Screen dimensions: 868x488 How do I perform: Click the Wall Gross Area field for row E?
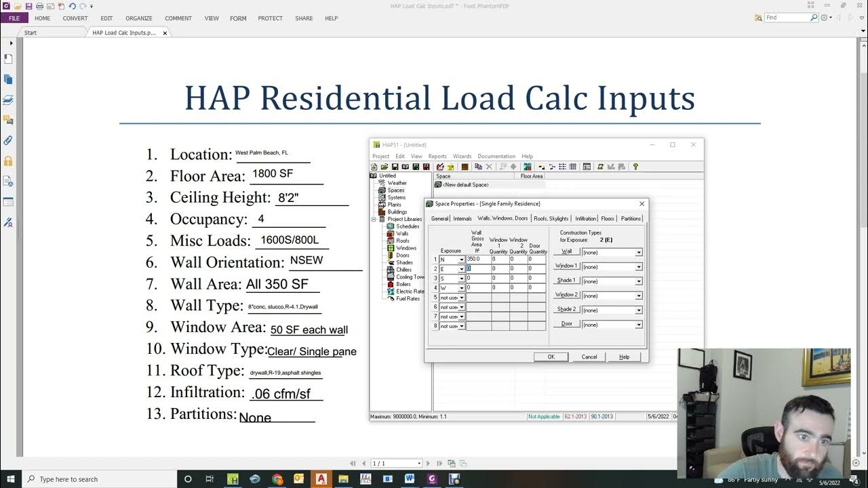[x=478, y=269]
